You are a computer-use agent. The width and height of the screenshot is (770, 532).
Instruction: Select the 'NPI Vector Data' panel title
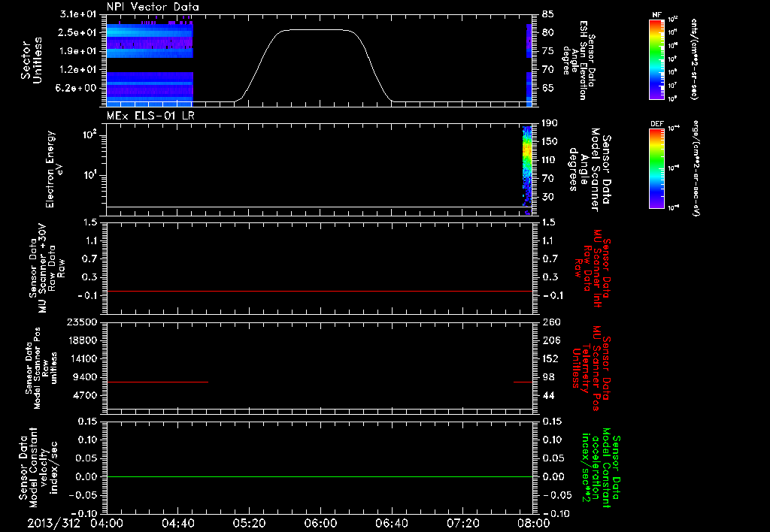coord(153,7)
